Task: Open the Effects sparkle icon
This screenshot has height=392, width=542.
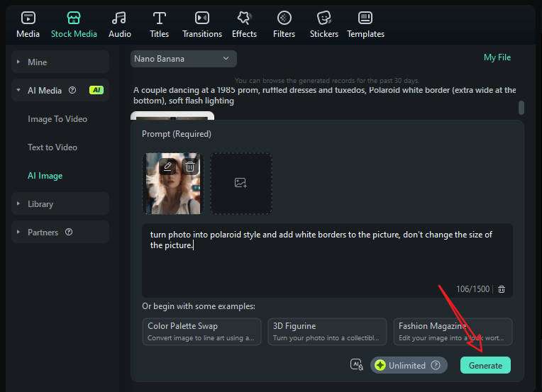Action: (244, 18)
